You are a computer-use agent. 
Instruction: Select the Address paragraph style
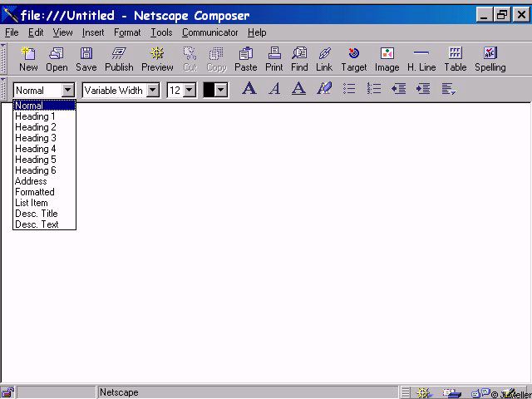tap(44, 181)
